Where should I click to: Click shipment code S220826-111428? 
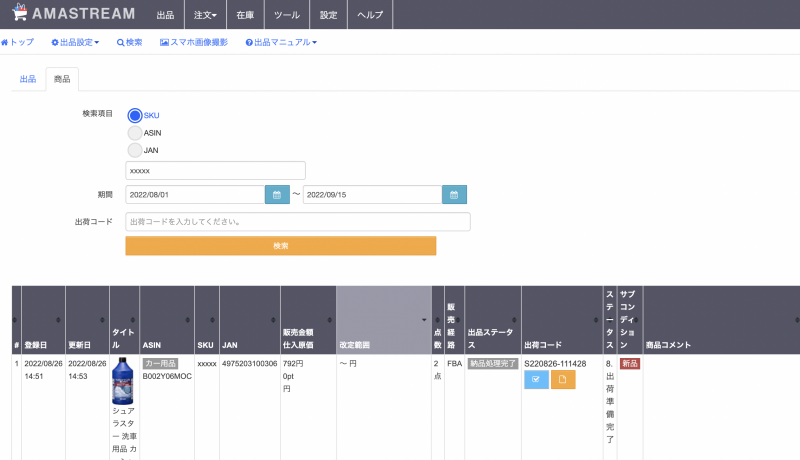[x=555, y=364]
